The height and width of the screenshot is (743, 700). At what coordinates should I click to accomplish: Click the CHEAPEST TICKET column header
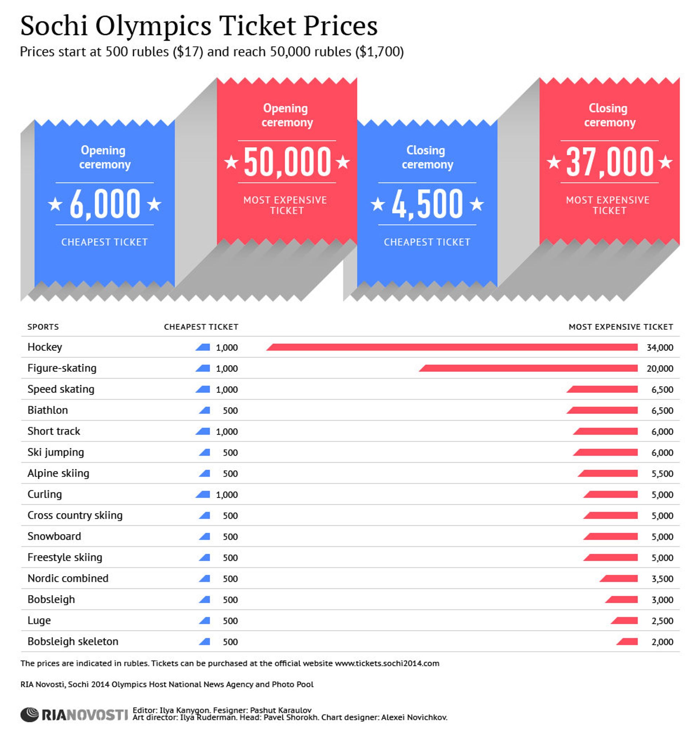point(201,326)
